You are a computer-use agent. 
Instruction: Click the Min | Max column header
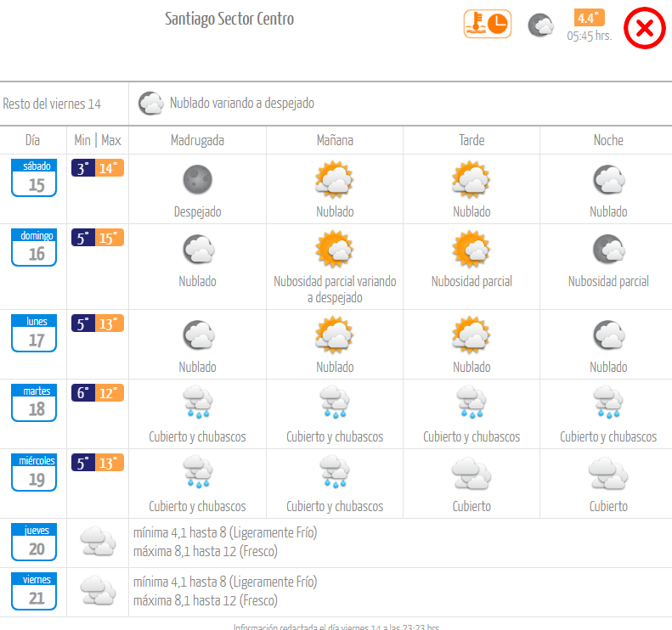pyautogui.click(x=98, y=140)
